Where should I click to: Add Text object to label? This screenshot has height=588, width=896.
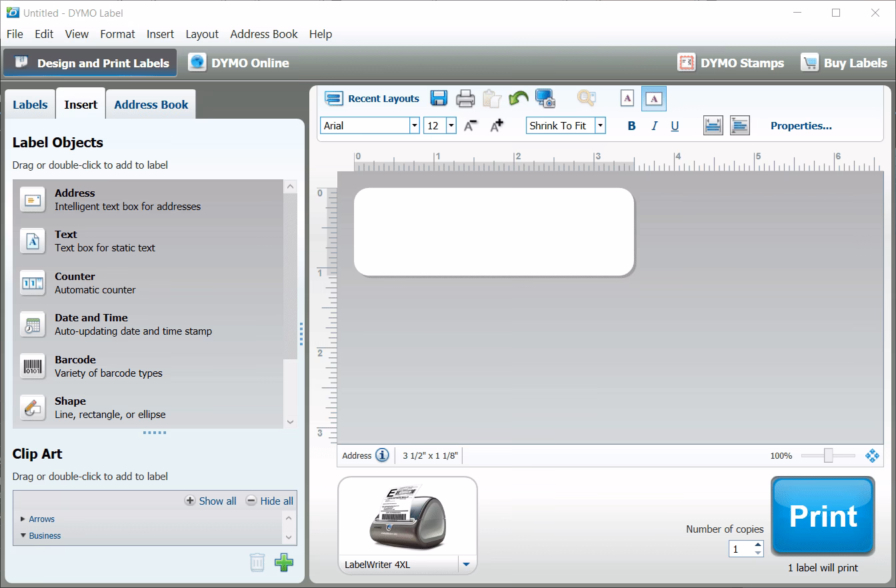coord(148,241)
